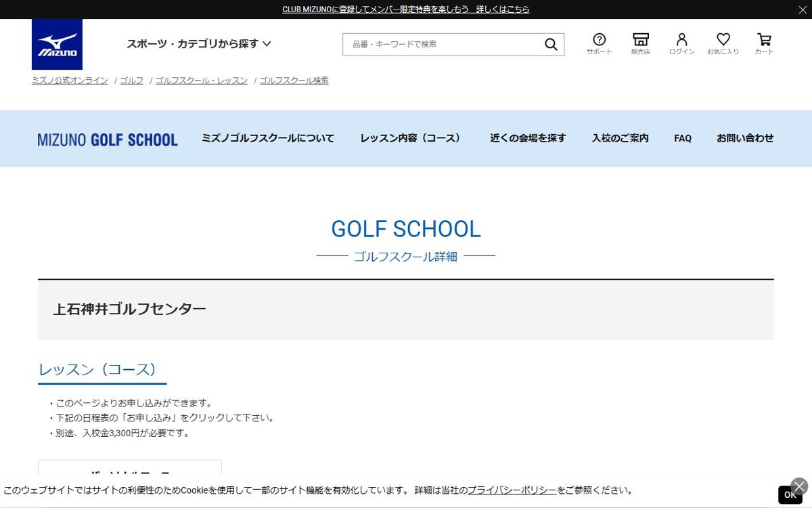Dismiss the cookie notice with the X icon
This screenshot has height=508, width=812.
coord(799,486)
